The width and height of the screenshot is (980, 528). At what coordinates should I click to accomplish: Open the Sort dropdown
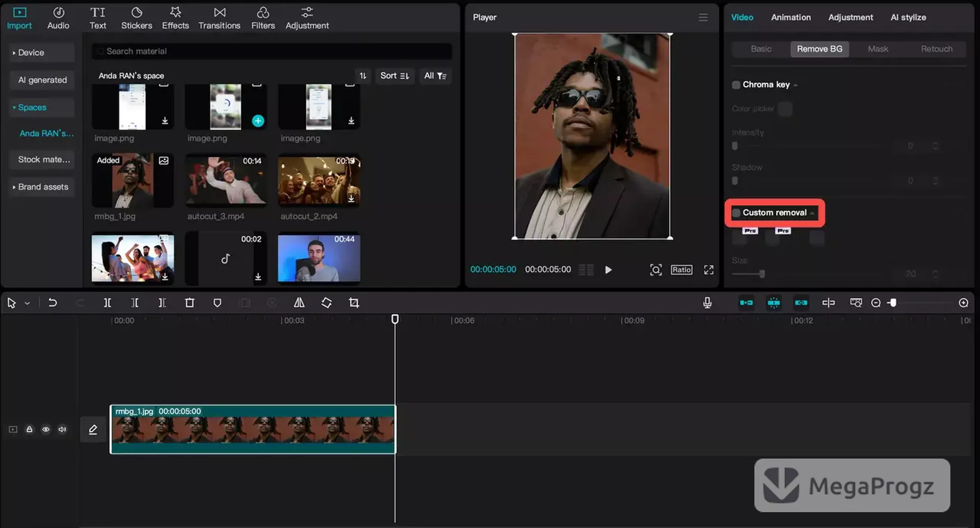pos(395,76)
